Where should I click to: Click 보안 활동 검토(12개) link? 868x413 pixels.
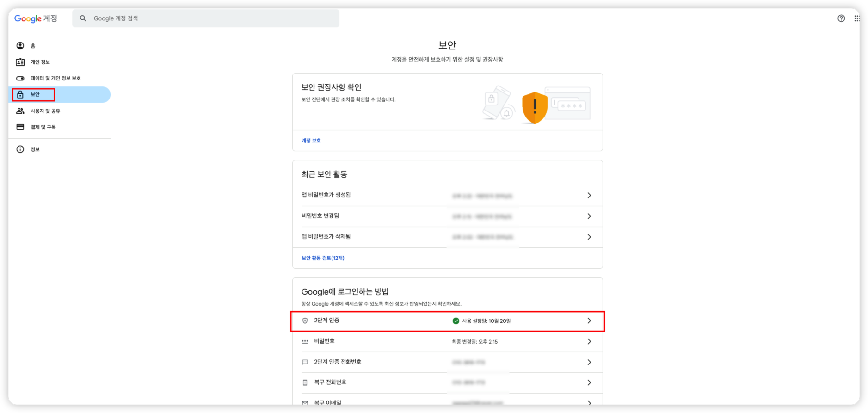pyautogui.click(x=323, y=258)
